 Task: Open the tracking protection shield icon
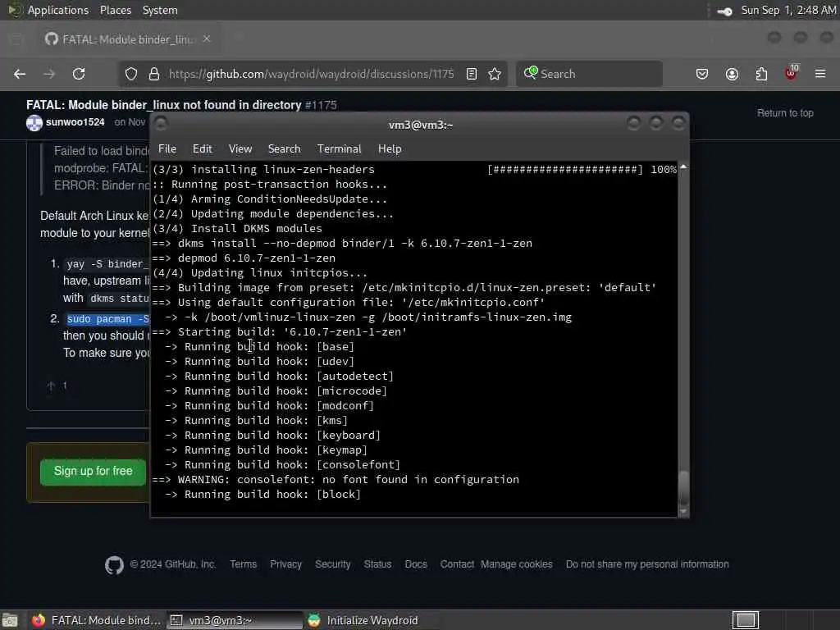coord(131,74)
